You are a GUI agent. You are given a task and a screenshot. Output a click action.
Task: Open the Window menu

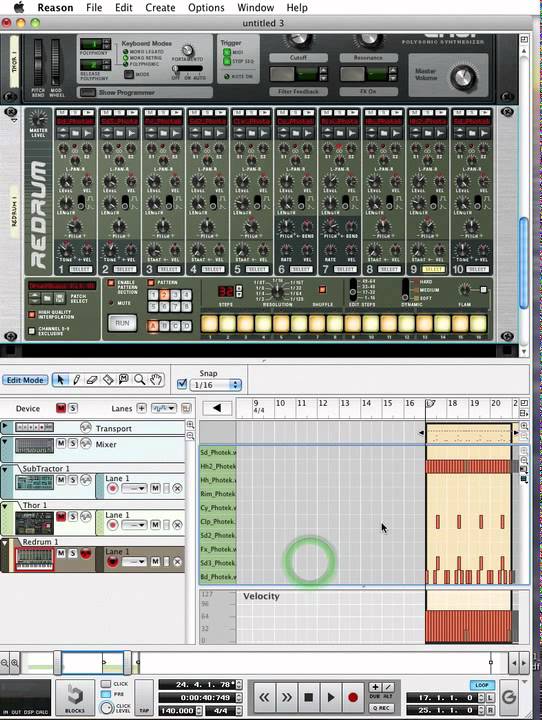pos(255,8)
